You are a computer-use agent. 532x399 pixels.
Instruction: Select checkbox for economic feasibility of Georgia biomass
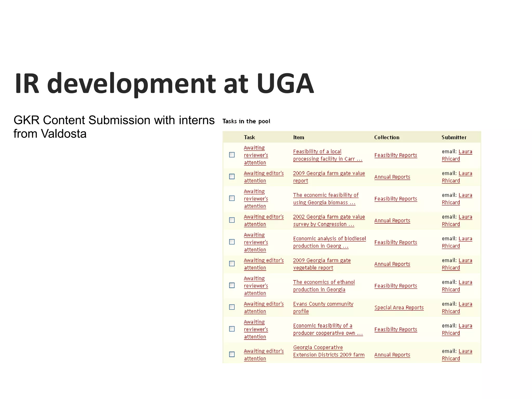232,198
